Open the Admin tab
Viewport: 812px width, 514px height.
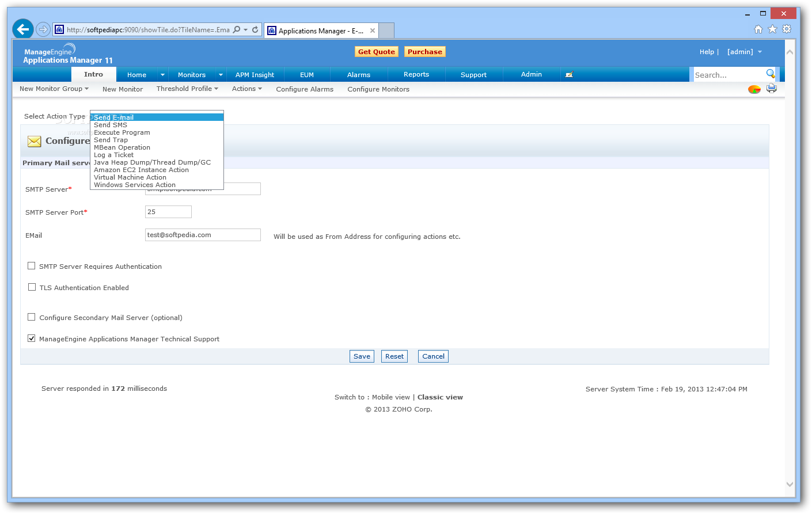[x=532, y=75]
